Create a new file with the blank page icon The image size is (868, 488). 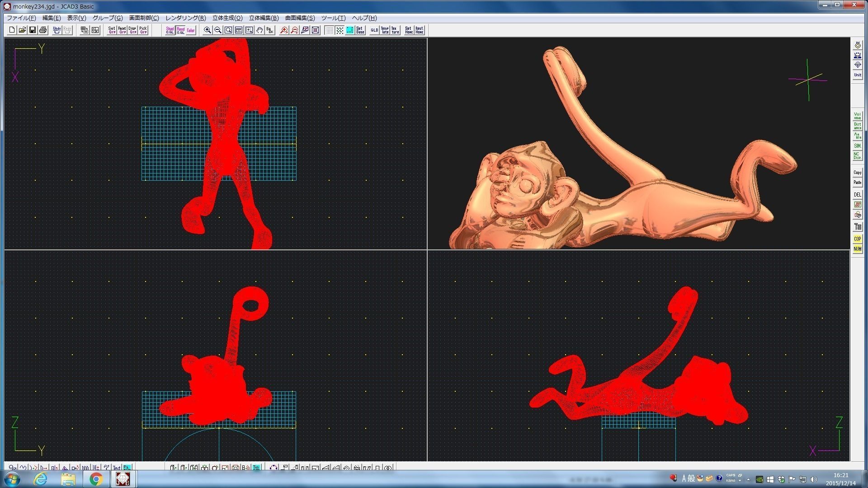pyautogui.click(x=12, y=30)
